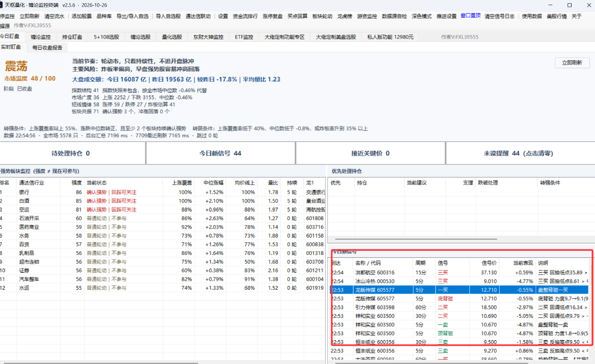
Task: Click 清空信号日志 in the toolbar
Action: [x=500, y=16]
